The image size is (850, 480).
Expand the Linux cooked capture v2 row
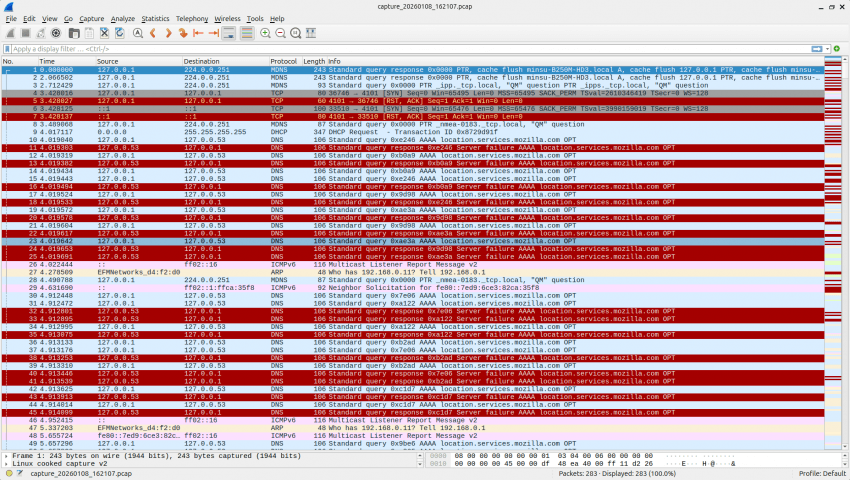click(x=4, y=463)
